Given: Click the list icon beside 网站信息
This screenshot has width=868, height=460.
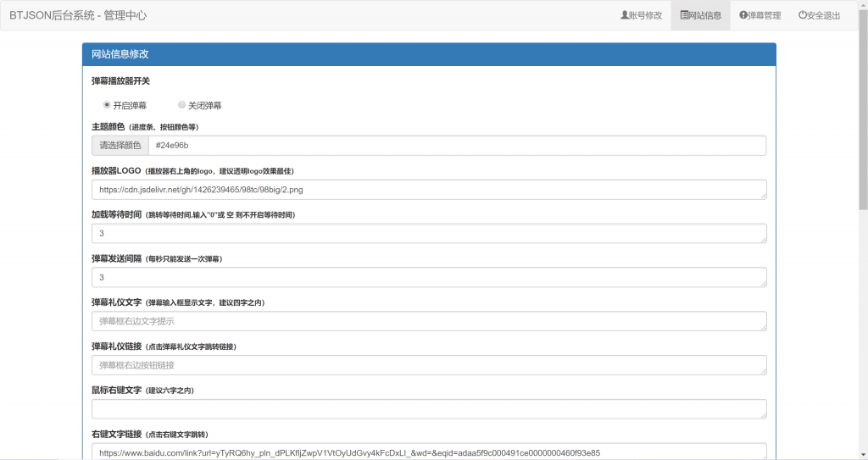Looking at the screenshot, I should coord(684,15).
